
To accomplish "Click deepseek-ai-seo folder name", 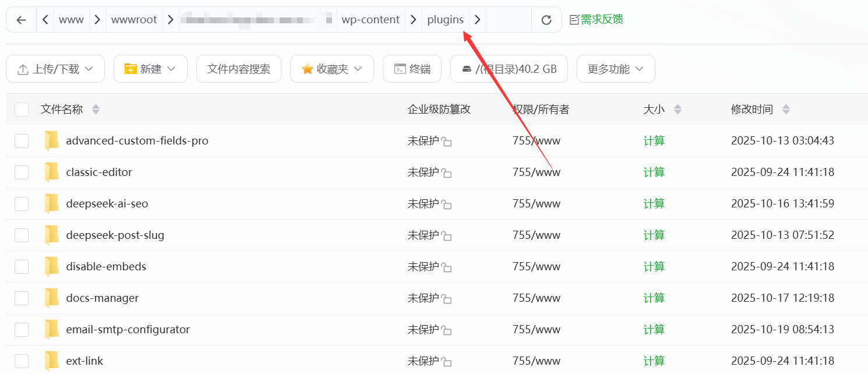I will point(107,203).
